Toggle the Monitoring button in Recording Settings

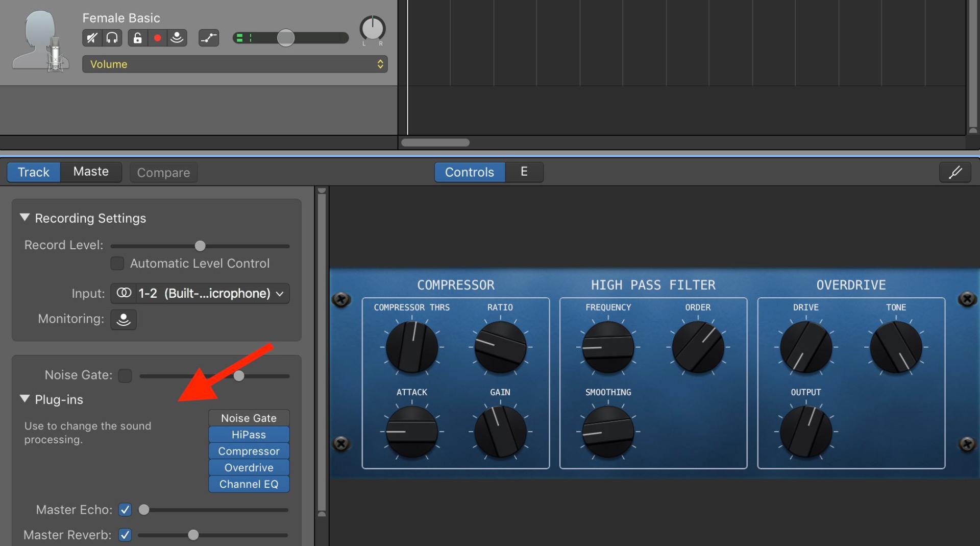pos(124,319)
